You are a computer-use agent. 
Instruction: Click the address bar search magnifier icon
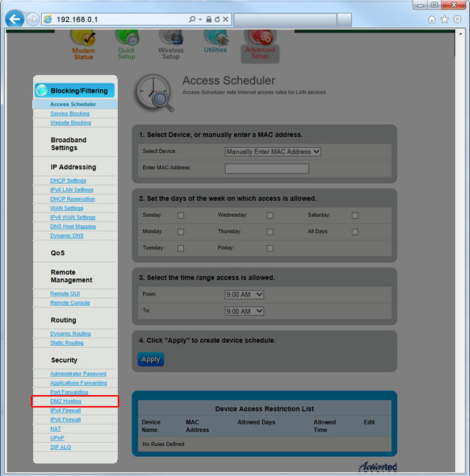pyautogui.click(x=192, y=19)
